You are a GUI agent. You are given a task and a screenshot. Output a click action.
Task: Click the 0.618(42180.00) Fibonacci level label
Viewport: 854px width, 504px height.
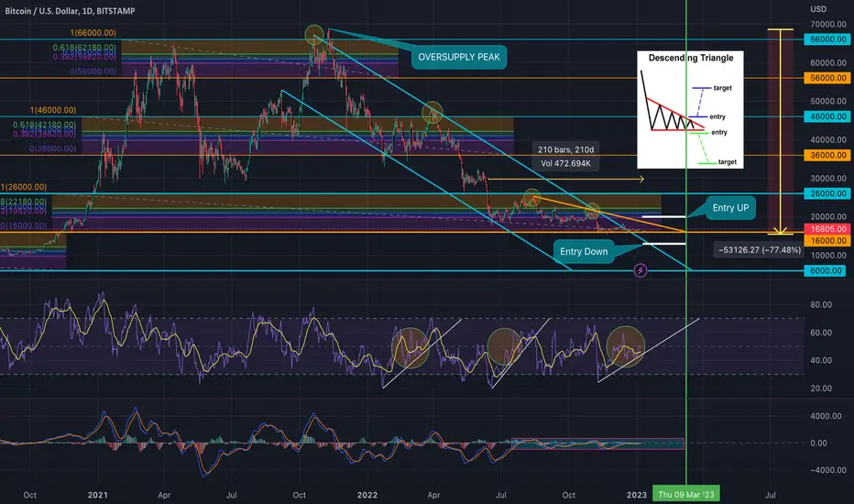click(x=45, y=125)
